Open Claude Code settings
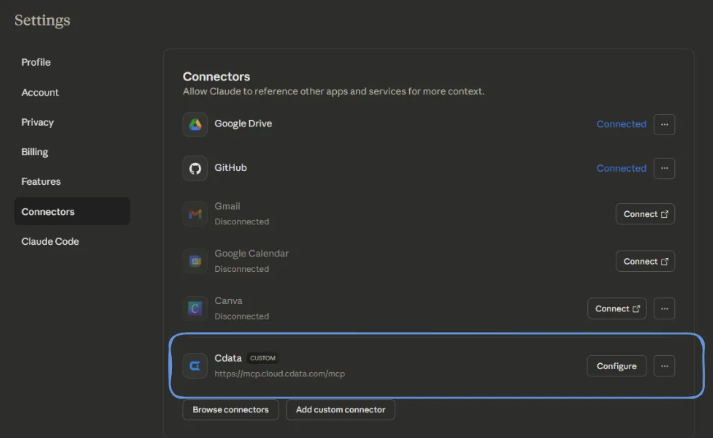This screenshot has height=438, width=713. 50,242
